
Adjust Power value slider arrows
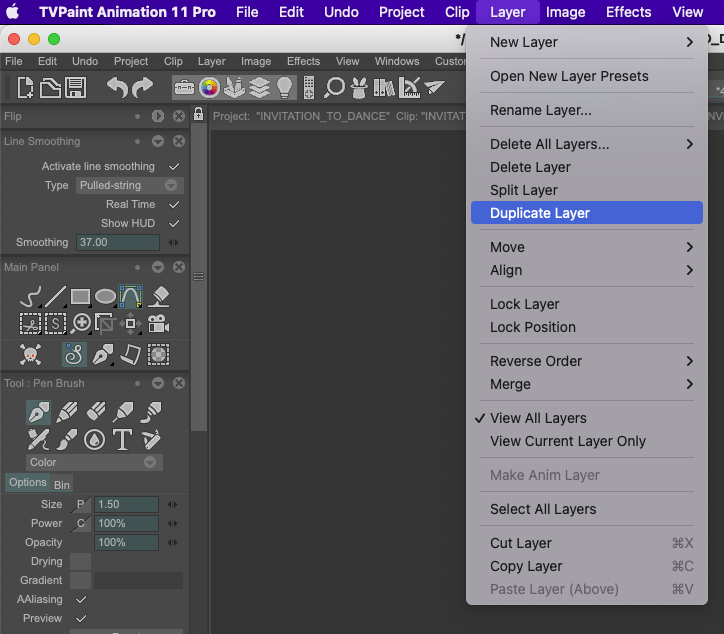[x=173, y=523]
